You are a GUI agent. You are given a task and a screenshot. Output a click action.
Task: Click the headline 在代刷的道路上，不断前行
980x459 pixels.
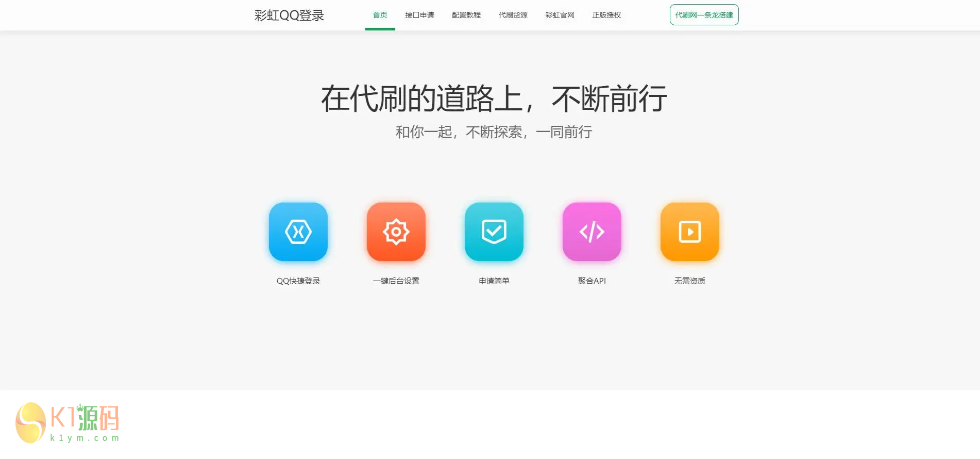[494, 99]
